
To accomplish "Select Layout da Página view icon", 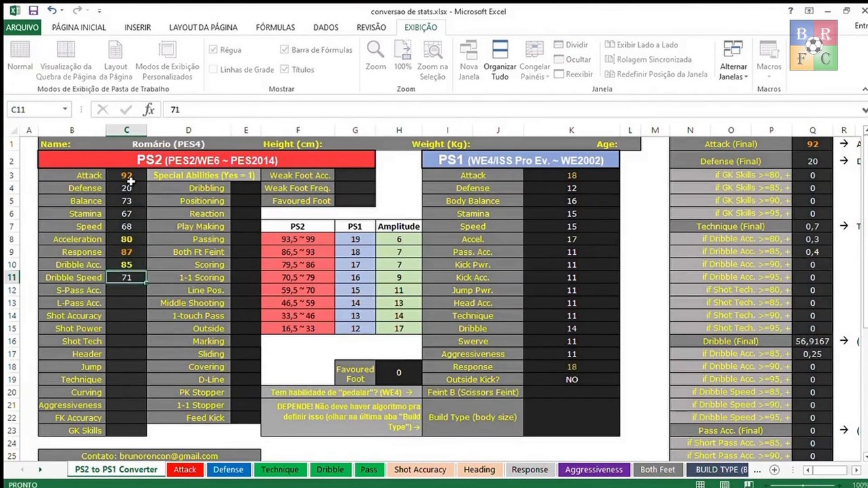I will coord(115,60).
